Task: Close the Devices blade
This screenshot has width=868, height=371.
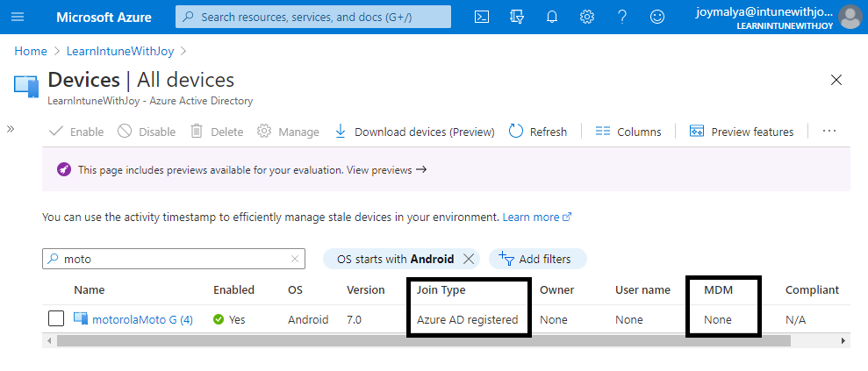Action: pos(836,80)
